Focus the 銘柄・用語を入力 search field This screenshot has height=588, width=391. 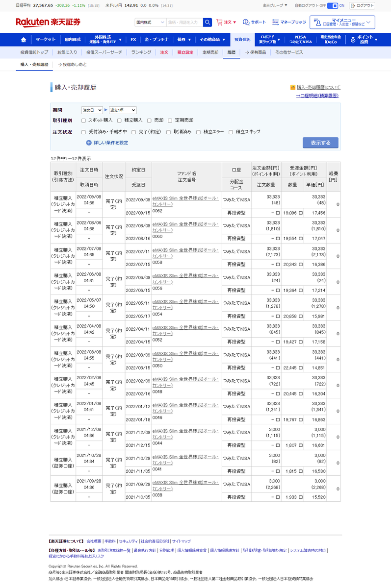click(x=184, y=22)
